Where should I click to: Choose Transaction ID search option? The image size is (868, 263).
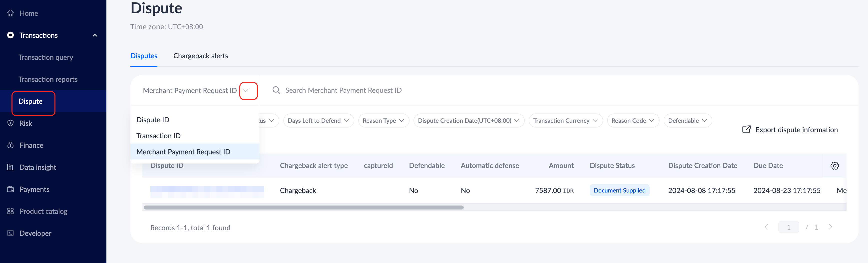click(158, 135)
